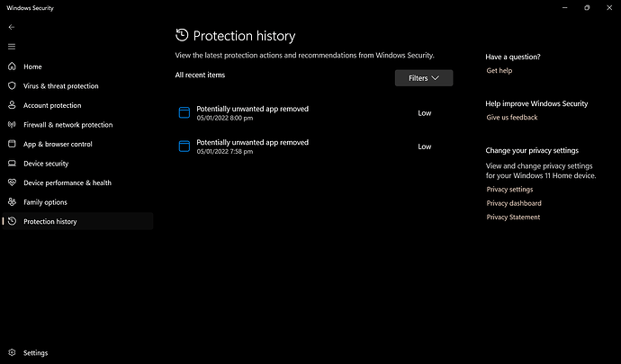The width and height of the screenshot is (621, 364).
Task: Expand the 8:00 pm unwanted app entry
Action: point(314,112)
